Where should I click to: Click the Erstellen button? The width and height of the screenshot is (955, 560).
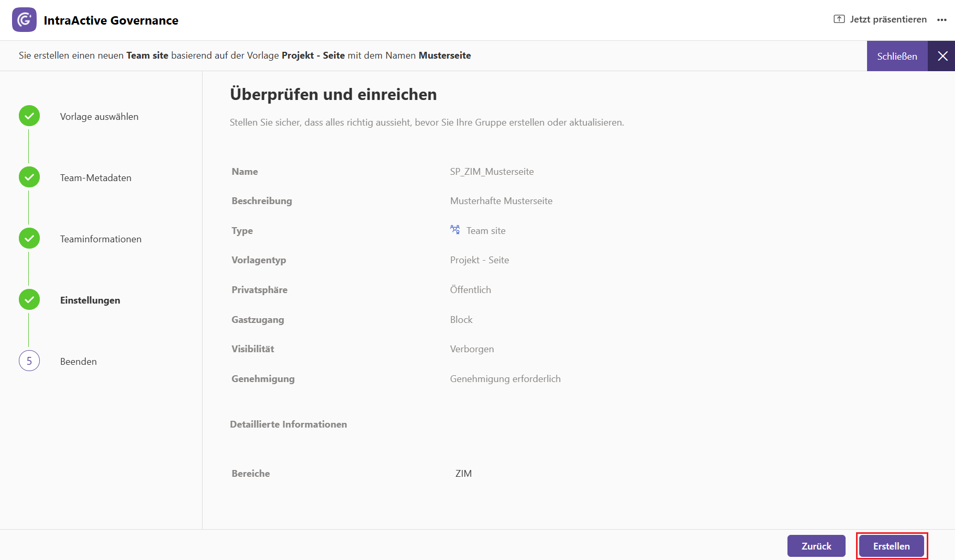click(892, 546)
